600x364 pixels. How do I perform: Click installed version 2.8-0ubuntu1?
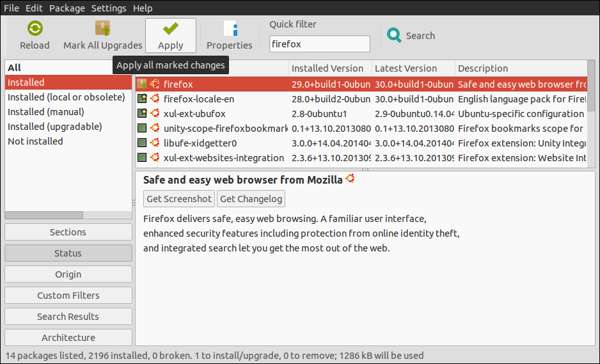pyautogui.click(x=319, y=114)
